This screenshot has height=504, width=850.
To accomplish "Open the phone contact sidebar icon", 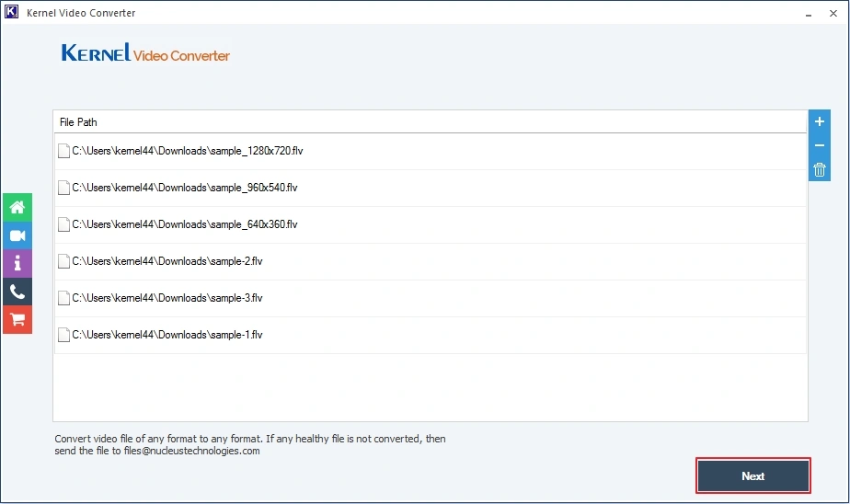I will [x=17, y=292].
